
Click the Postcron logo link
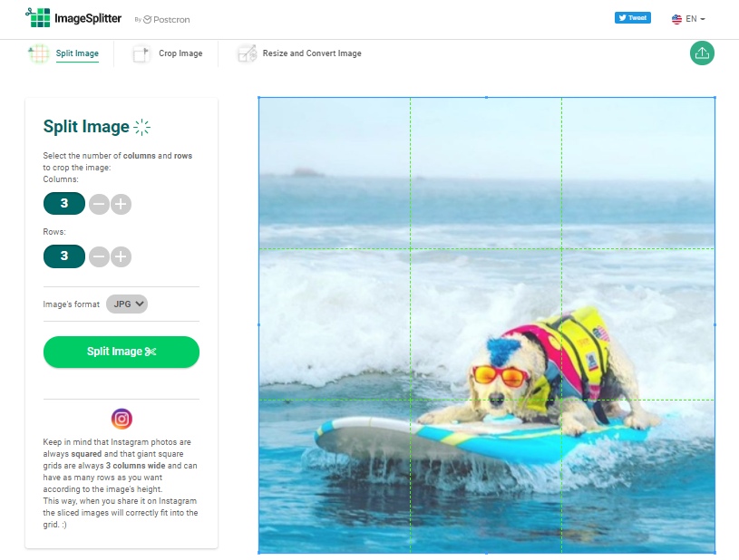click(167, 19)
